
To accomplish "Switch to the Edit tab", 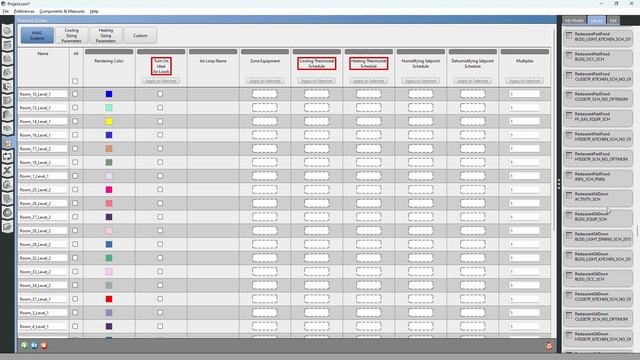I will [613, 20].
